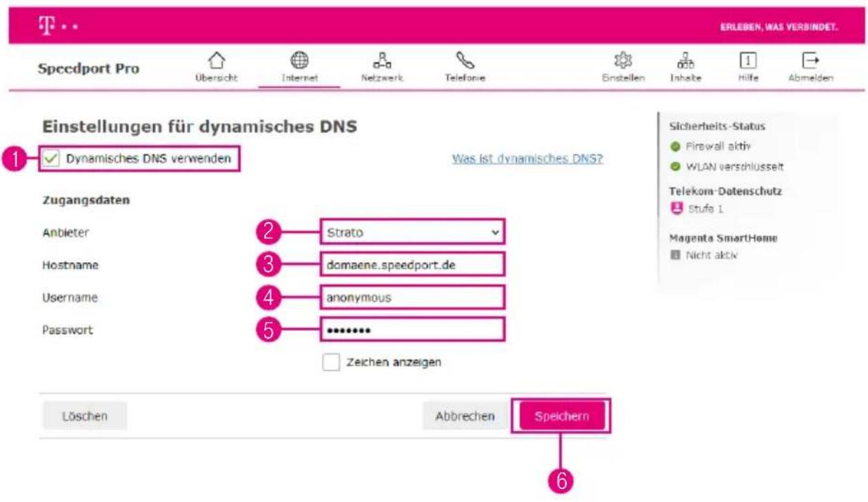The height and width of the screenshot is (502, 868).
Task: Open the Was ist dynamisches DNS link
Action: point(527,159)
